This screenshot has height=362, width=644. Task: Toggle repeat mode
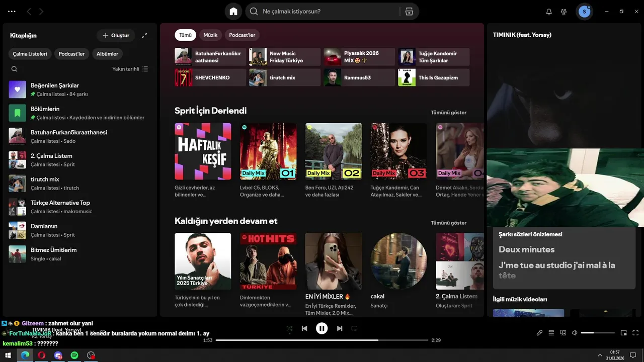coord(355,328)
